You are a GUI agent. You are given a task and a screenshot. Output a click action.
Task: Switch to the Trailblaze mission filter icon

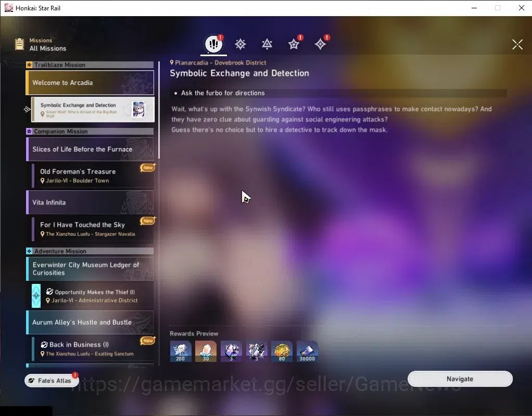pos(240,44)
